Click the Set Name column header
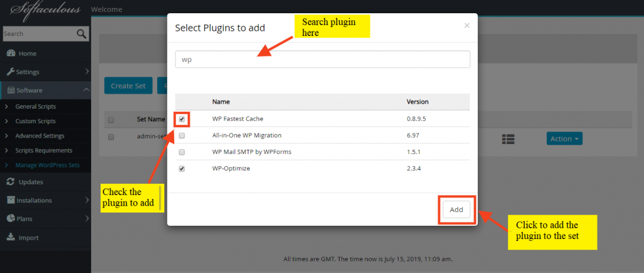The height and width of the screenshot is (273, 644). pos(151,120)
